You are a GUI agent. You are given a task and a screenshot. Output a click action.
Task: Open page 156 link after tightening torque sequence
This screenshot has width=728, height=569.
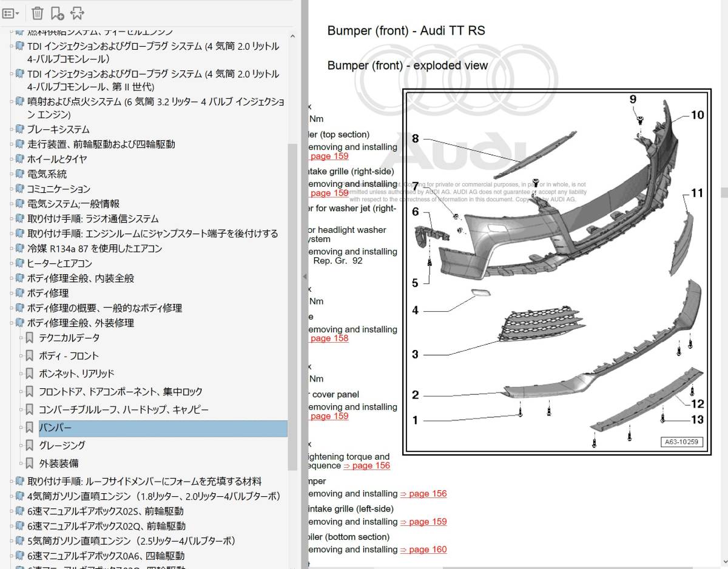366,466
